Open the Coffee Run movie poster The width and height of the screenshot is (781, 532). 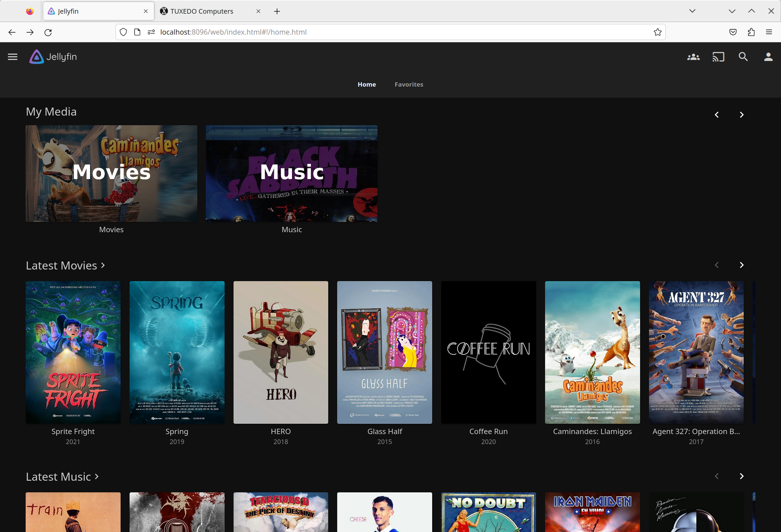point(488,352)
